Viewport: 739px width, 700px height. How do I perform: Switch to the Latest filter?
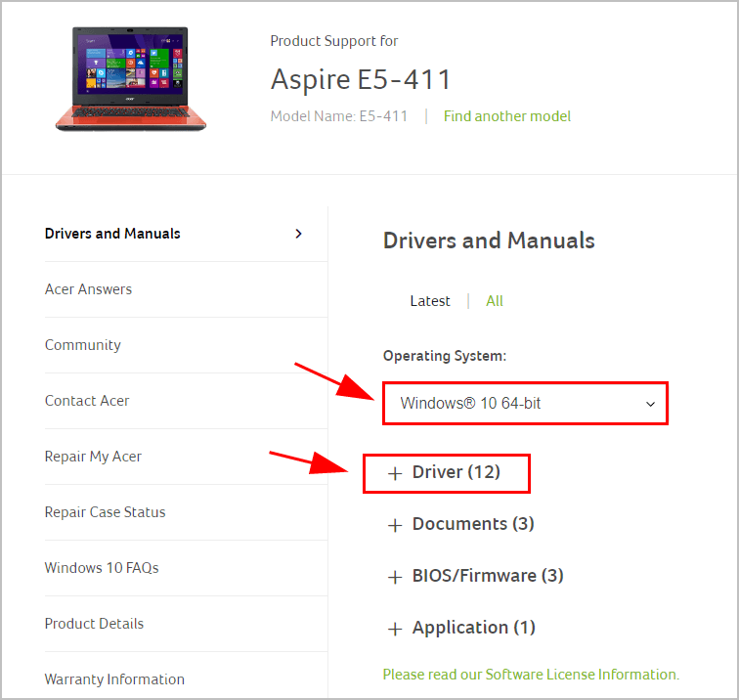[430, 301]
